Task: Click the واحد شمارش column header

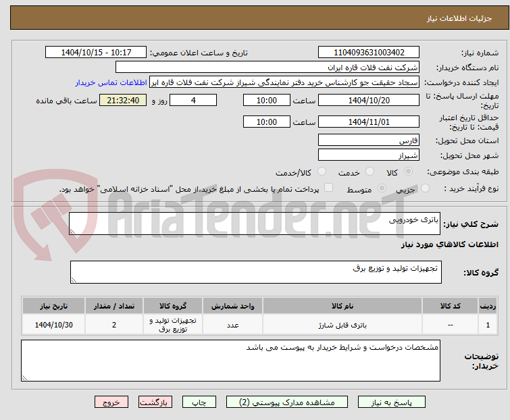Action: tap(232, 306)
